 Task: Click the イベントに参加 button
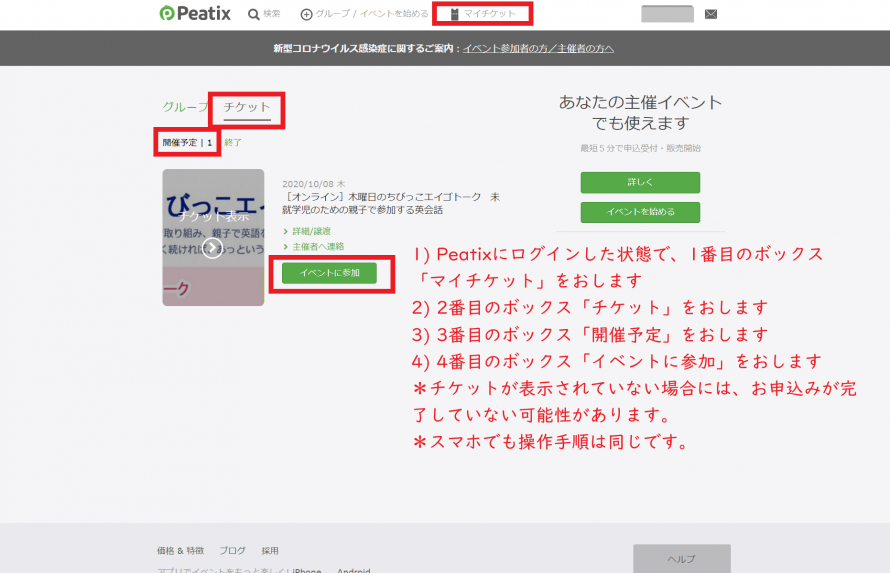point(329,273)
